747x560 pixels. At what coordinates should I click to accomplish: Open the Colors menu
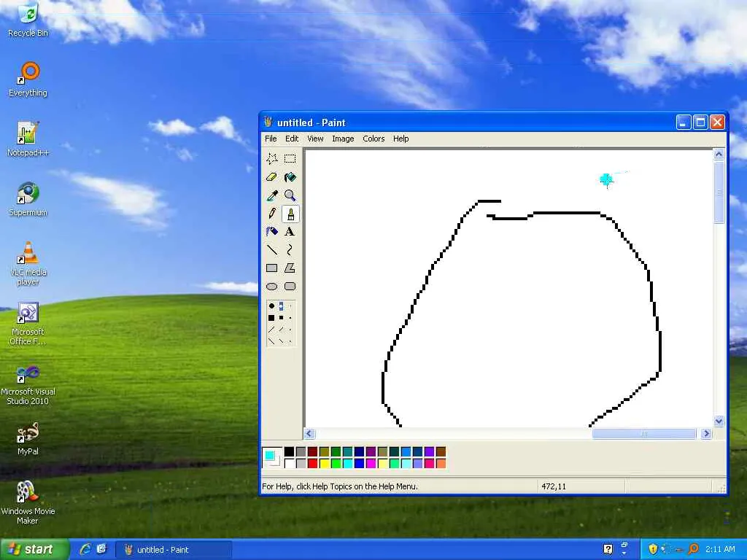click(x=373, y=139)
